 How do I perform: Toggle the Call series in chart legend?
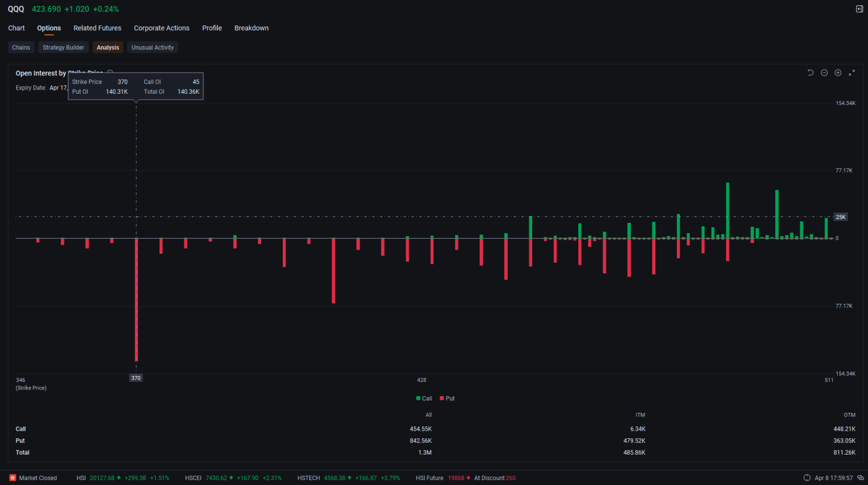click(x=424, y=398)
